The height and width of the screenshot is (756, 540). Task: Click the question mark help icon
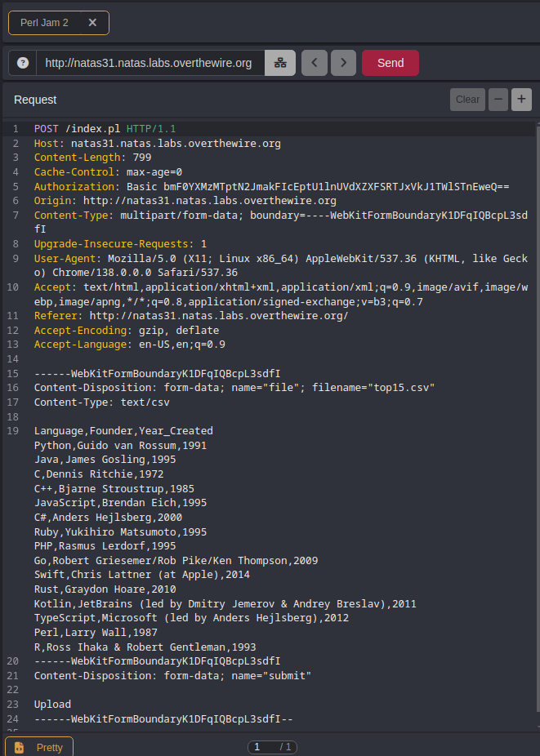click(23, 63)
